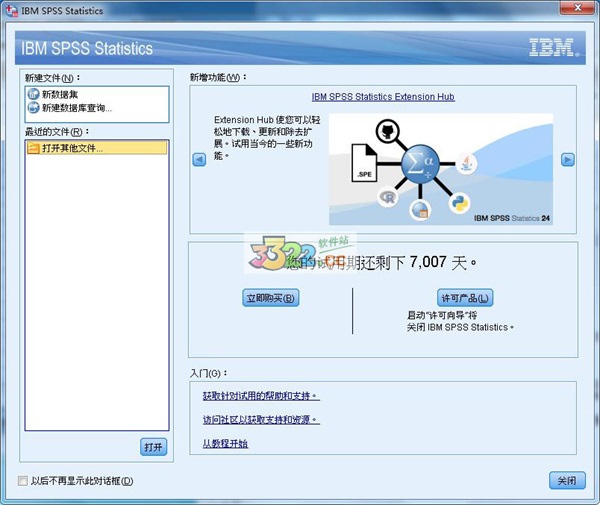Select the 打开其他文件... list row
The height and width of the screenshot is (505, 600).
97,148
